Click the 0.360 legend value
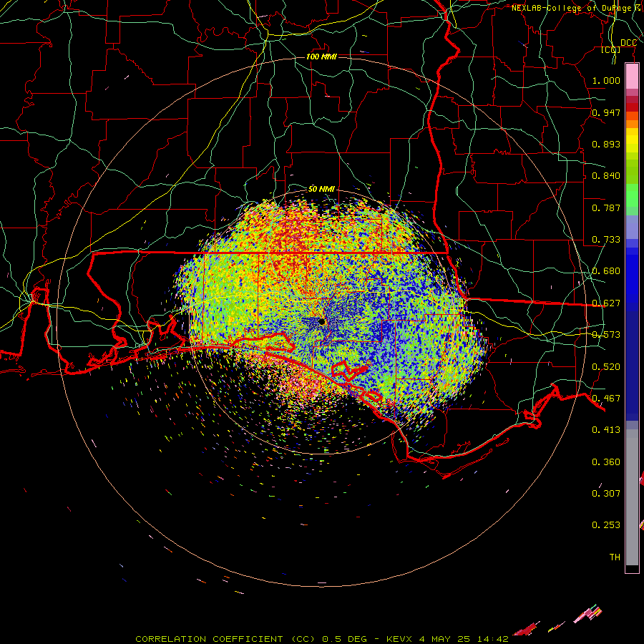This screenshot has width=644, height=644. click(x=606, y=462)
